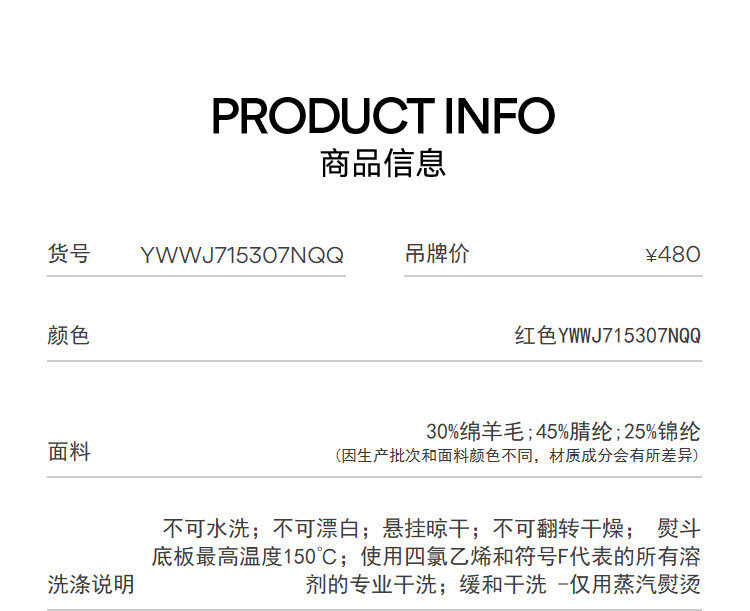Click the 吊牌价 label

(437, 254)
